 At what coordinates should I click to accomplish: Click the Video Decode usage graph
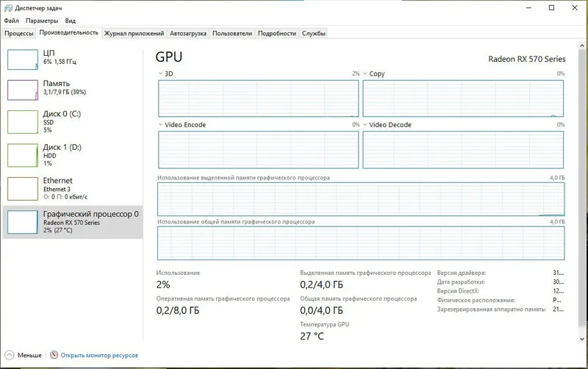[x=463, y=150]
